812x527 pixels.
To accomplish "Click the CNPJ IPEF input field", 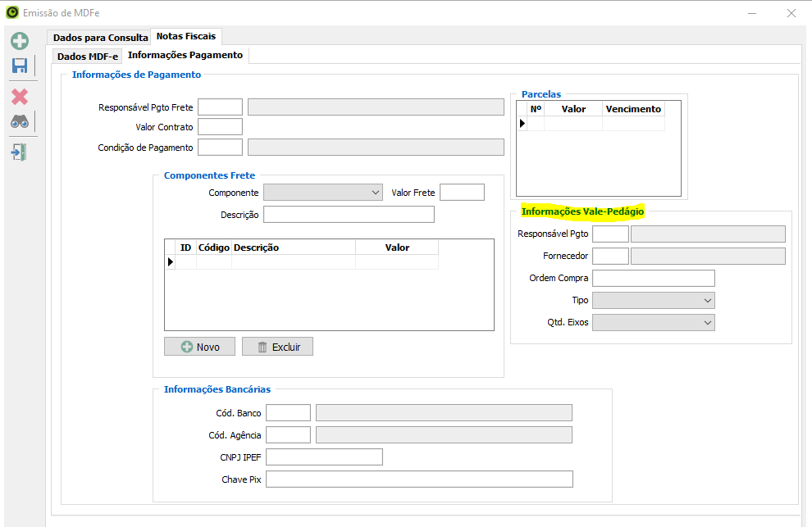I will point(324,457).
